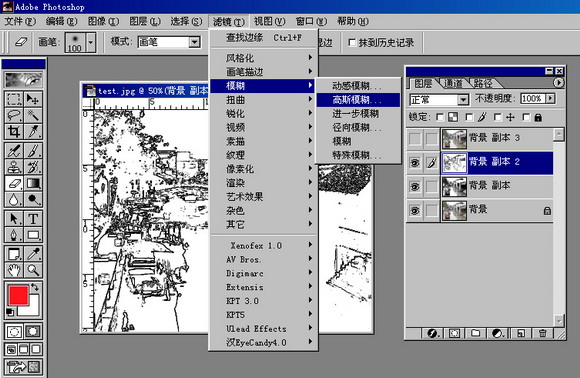580x378 pixels.
Task: Choose 高斯模糊 from blur submenu
Action: coord(358,99)
